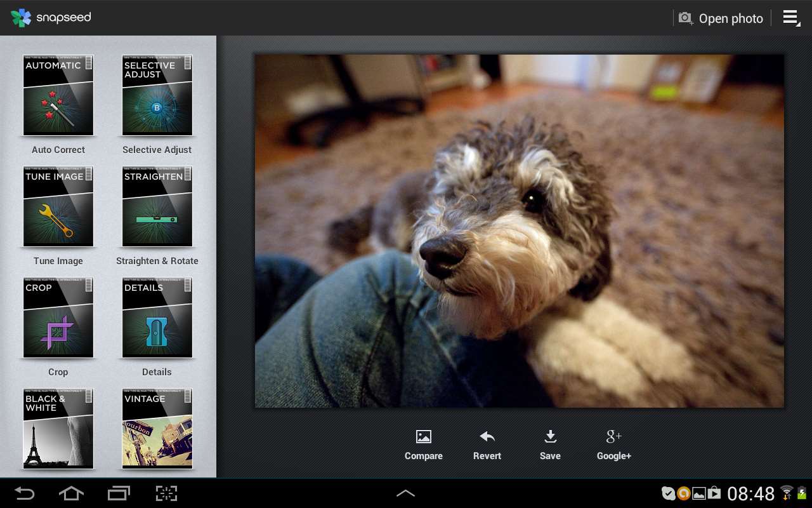This screenshot has height=508, width=812.
Task: Apply the Black & White filter
Action: (58, 429)
